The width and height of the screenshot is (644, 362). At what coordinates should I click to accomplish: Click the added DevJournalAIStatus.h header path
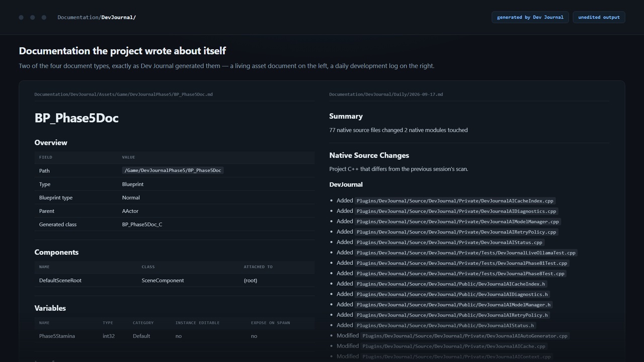[445, 326]
